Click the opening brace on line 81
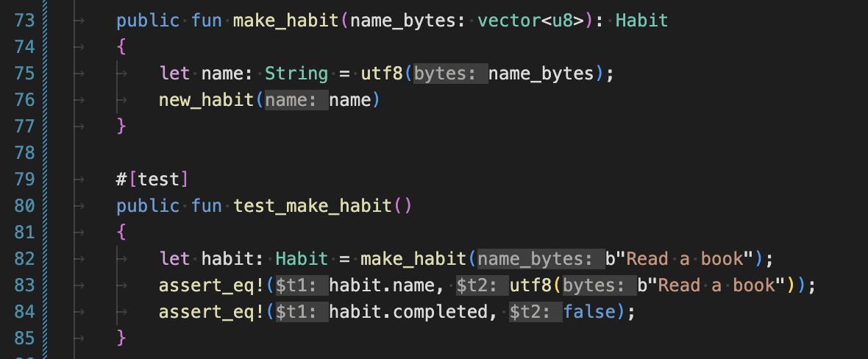The height and width of the screenshot is (359, 868). pyautogui.click(x=121, y=232)
